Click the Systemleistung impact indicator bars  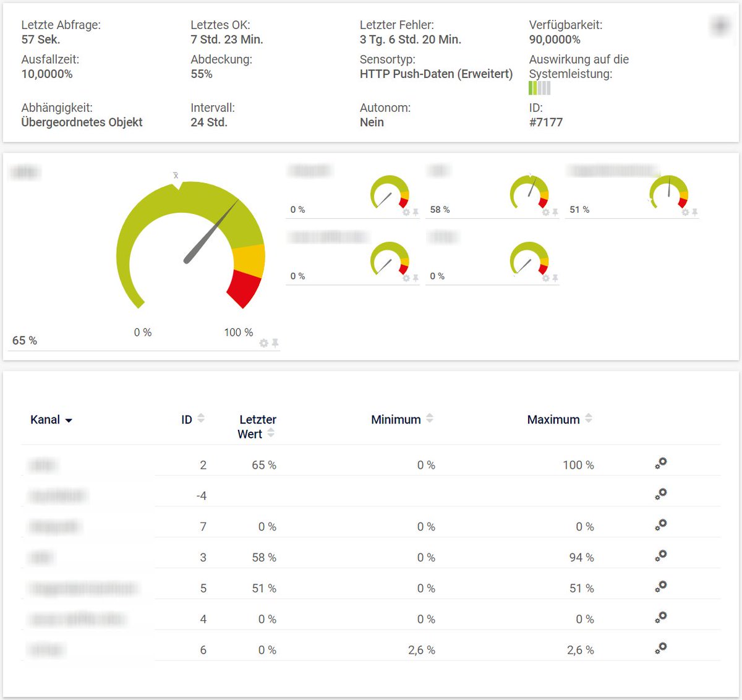[540, 88]
